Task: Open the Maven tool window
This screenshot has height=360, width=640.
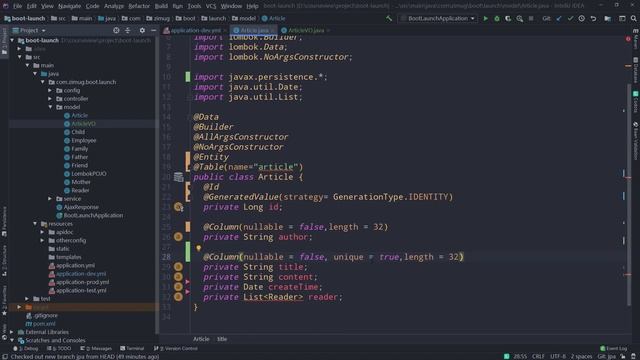Action: (x=636, y=39)
